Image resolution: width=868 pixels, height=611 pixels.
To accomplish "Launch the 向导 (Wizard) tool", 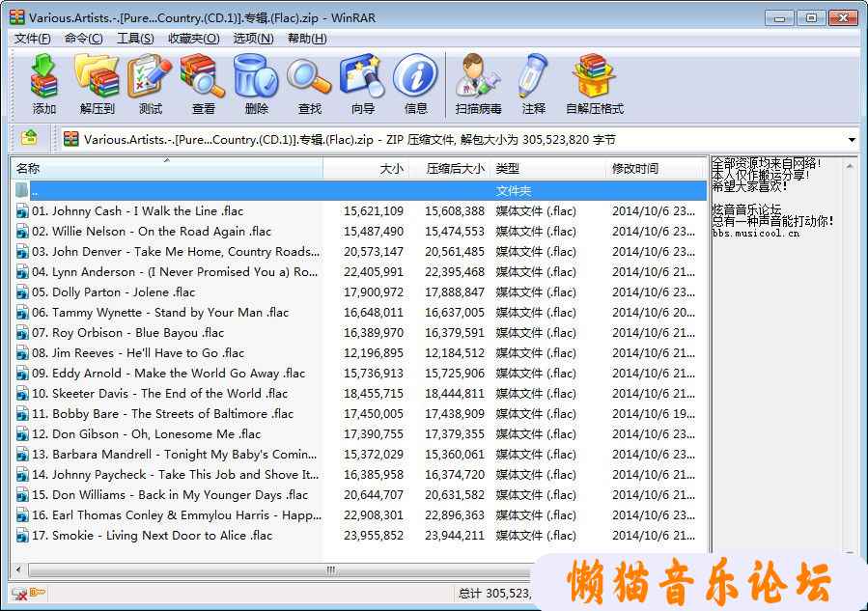I will point(363,84).
